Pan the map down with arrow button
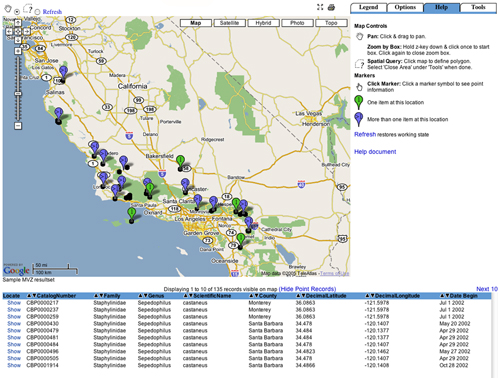 pyautogui.click(x=18, y=40)
